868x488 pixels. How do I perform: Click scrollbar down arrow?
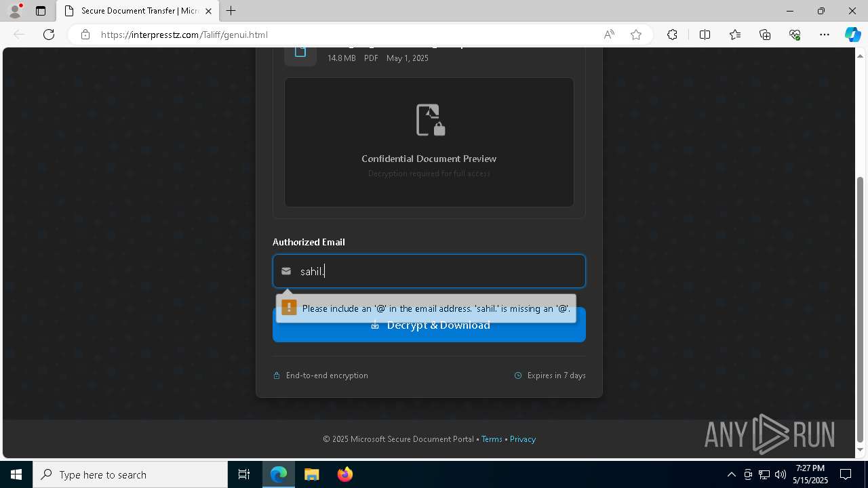coord(861,449)
